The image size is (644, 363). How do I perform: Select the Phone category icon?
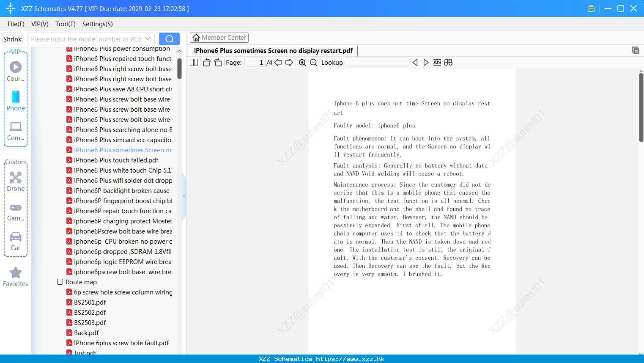coord(16,101)
